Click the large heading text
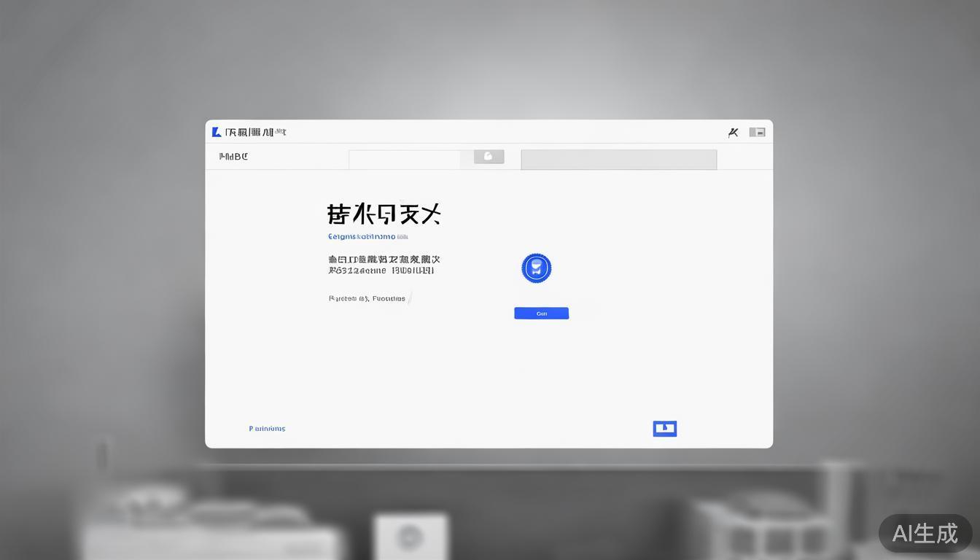Image resolution: width=980 pixels, height=560 pixels. tap(384, 214)
